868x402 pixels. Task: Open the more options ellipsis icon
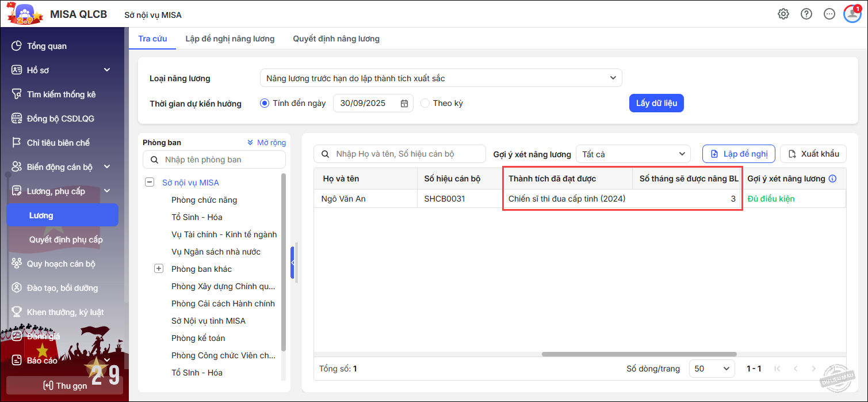[829, 14]
